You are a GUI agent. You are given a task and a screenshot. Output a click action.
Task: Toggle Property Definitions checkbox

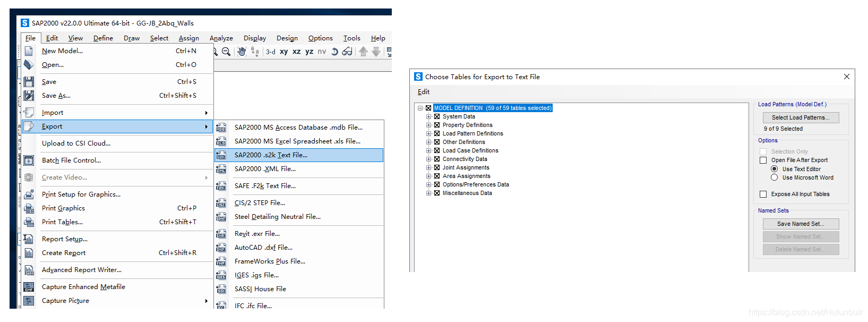pyautogui.click(x=437, y=125)
